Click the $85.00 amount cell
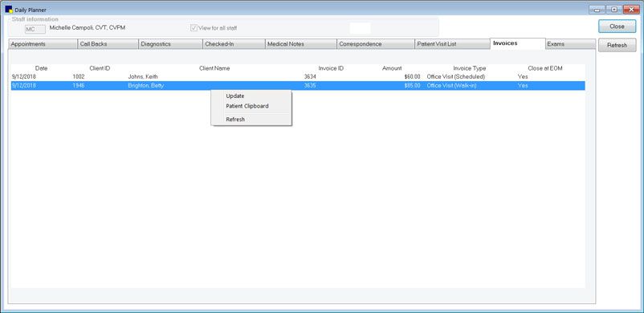The height and width of the screenshot is (313, 644). pos(412,86)
